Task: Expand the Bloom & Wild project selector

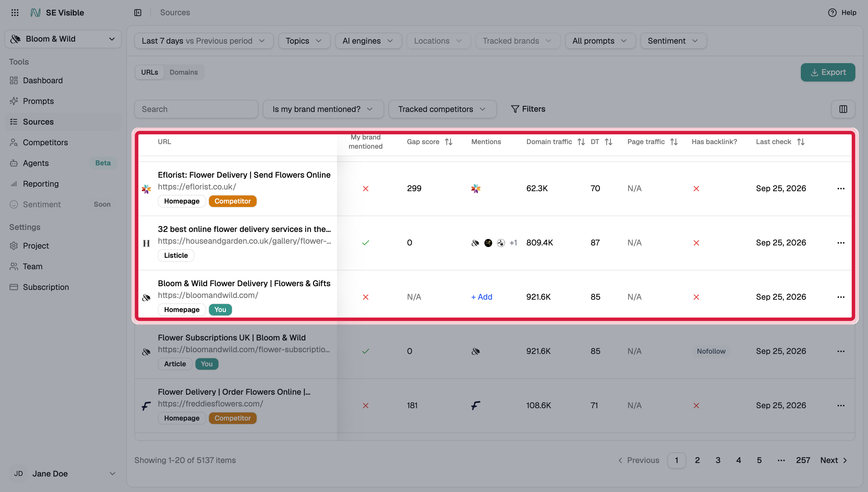Action: tap(63, 39)
